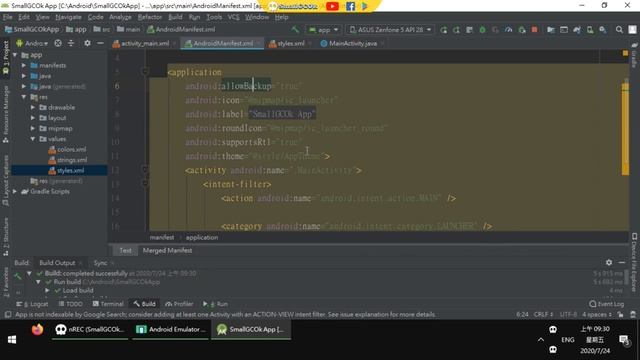Open the Android project view dropdown
Screen dimensions: 640x360
32,43
